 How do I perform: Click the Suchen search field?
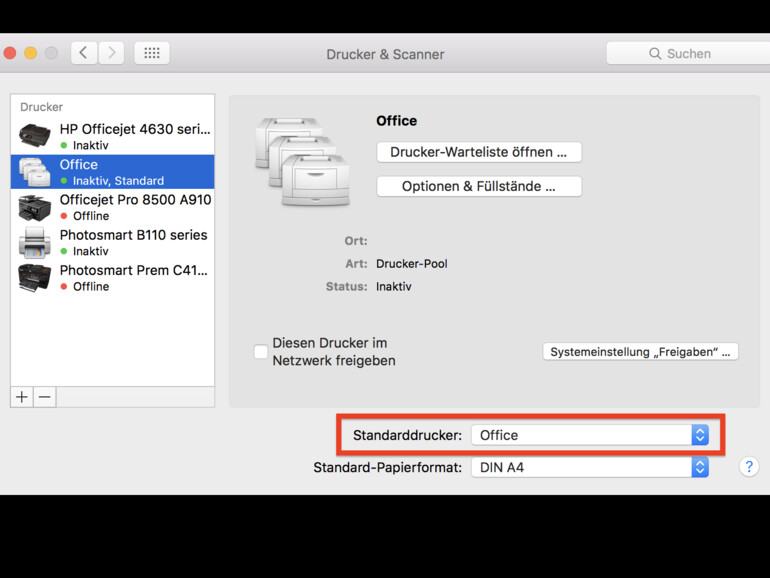click(x=688, y=53)
